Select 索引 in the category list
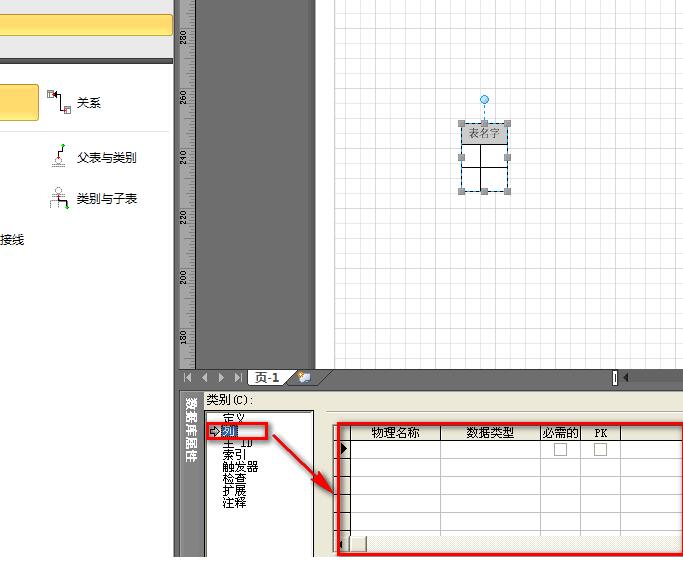 (x=234, y=455)
